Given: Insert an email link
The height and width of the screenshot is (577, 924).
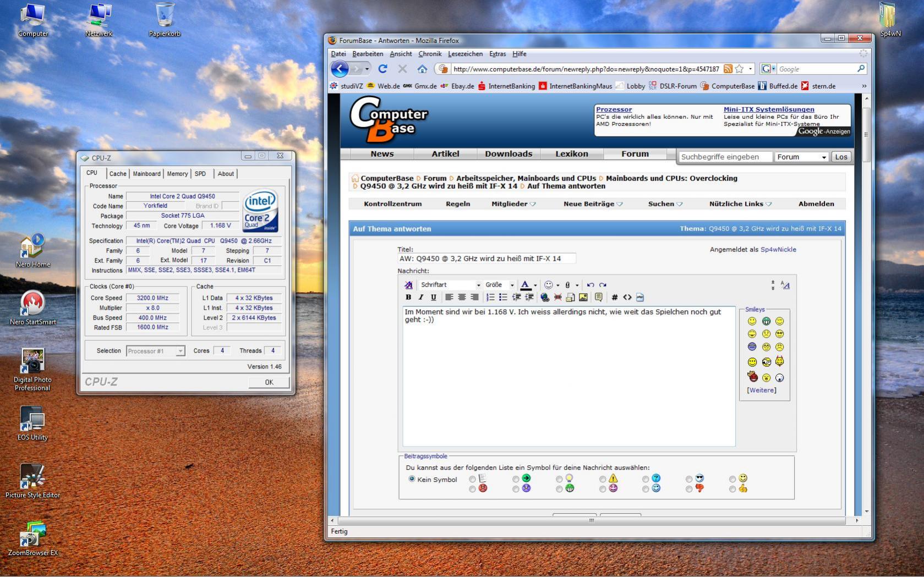Looking at the screenshot, I should coord(570,298).
